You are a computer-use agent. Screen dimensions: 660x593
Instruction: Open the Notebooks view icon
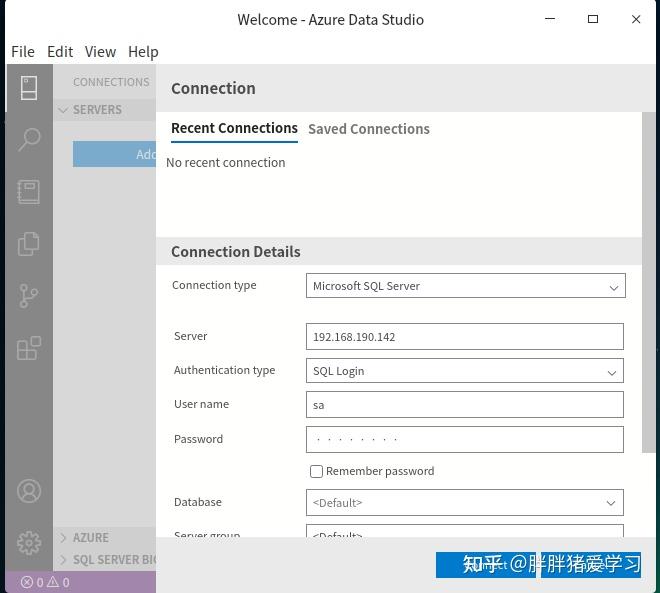tap(29, 192)
